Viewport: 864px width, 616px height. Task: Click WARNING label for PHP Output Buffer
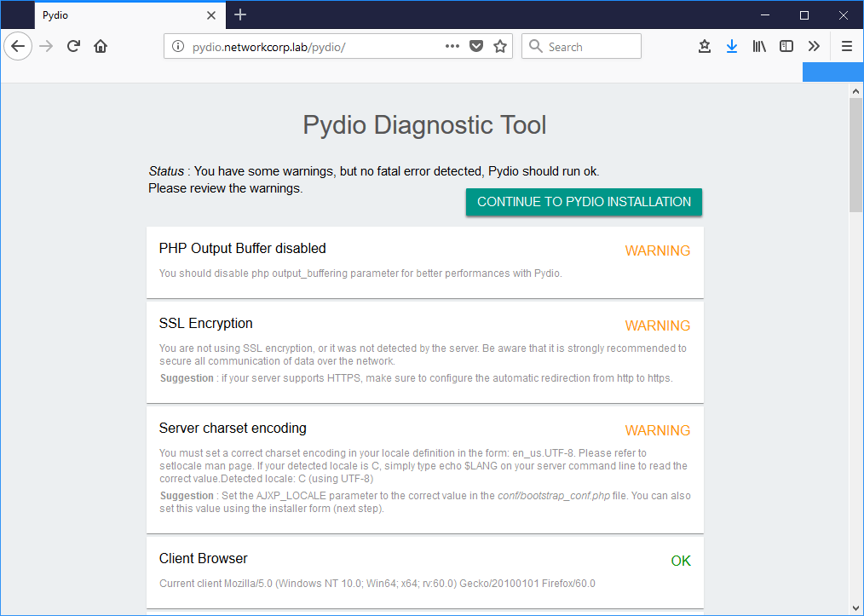pyautogui.click(x=657, y=250)
